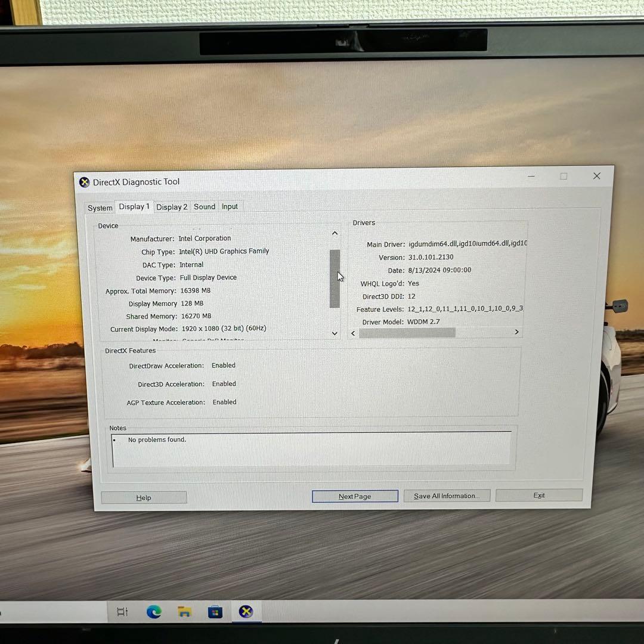Switch to the System tab

click(x=100, y=208)
